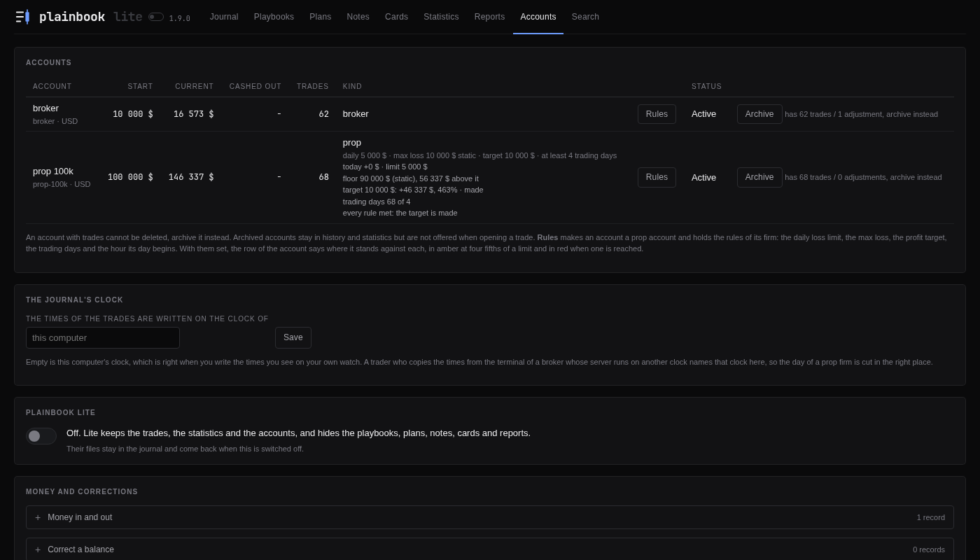Click the "trading days 68 of 4" line
980x560 pixels.
pyautogui.click(x=377, y=202)
